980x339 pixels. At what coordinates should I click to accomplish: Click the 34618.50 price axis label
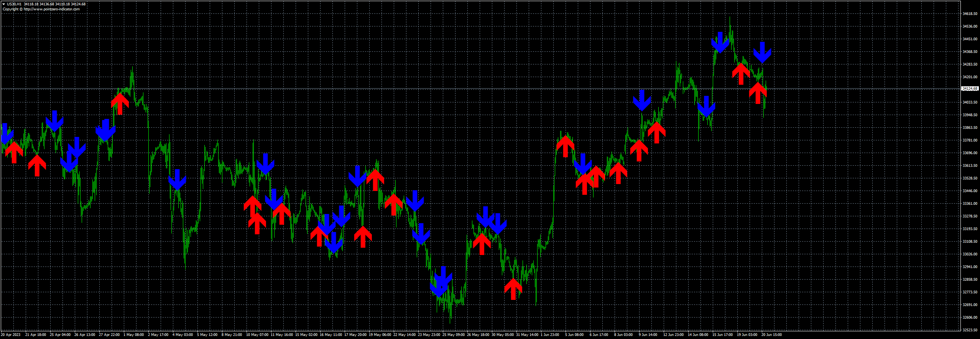970,14
